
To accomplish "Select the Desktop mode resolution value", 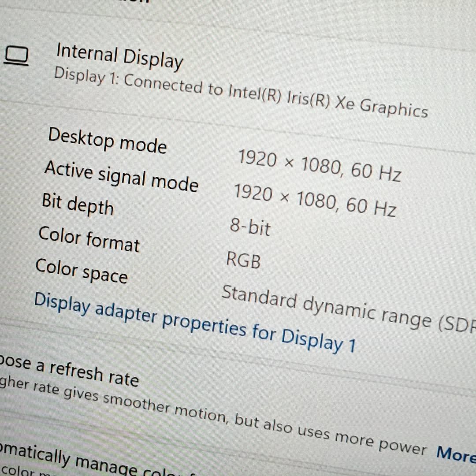I will click(320, 166).
